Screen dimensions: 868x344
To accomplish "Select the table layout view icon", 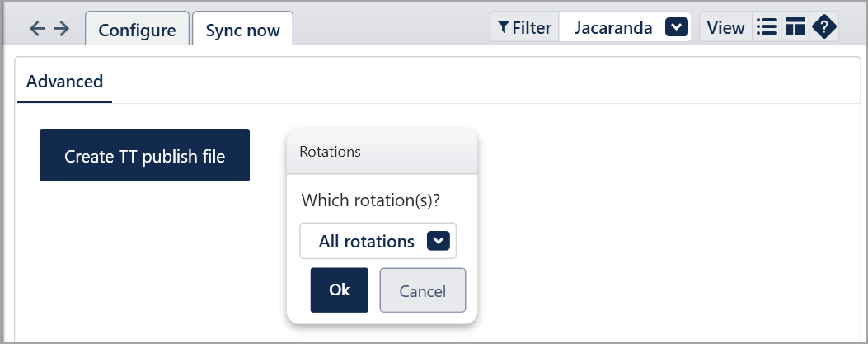I will (x=795, y=26).
